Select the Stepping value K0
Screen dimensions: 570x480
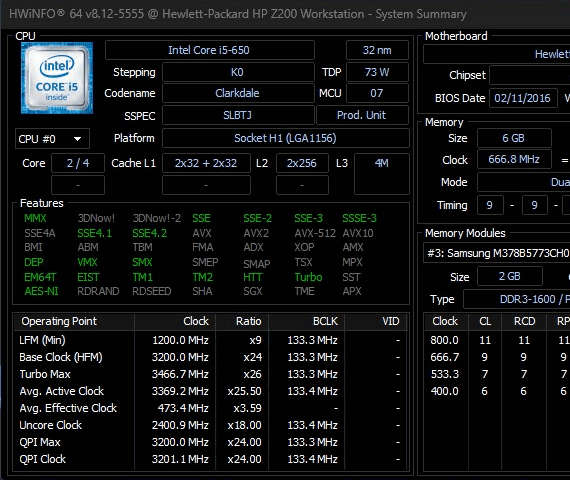coord(238,72)
